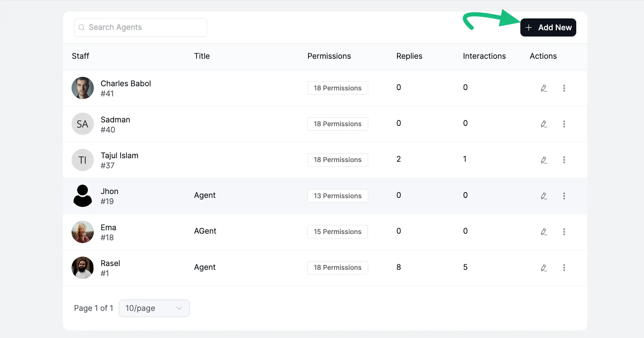Click the edit pencil icon for Sadman
The image size is (644, 338).
(544, 124)
